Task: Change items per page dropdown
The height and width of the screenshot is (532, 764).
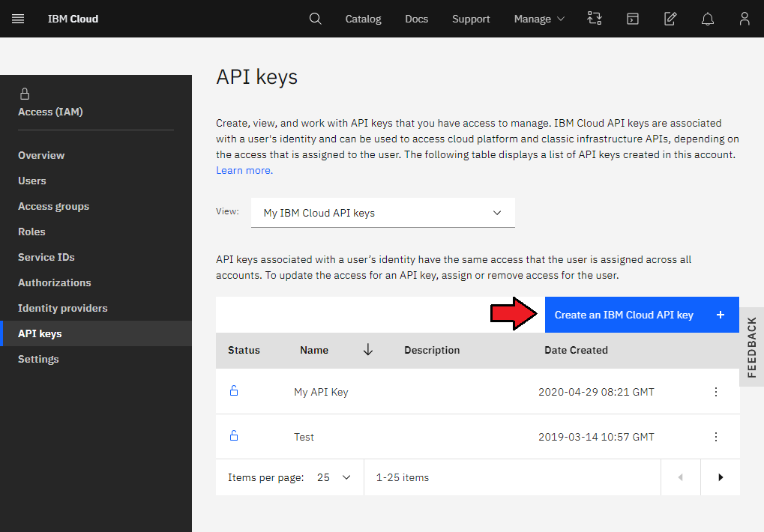Action: (334, 477)
